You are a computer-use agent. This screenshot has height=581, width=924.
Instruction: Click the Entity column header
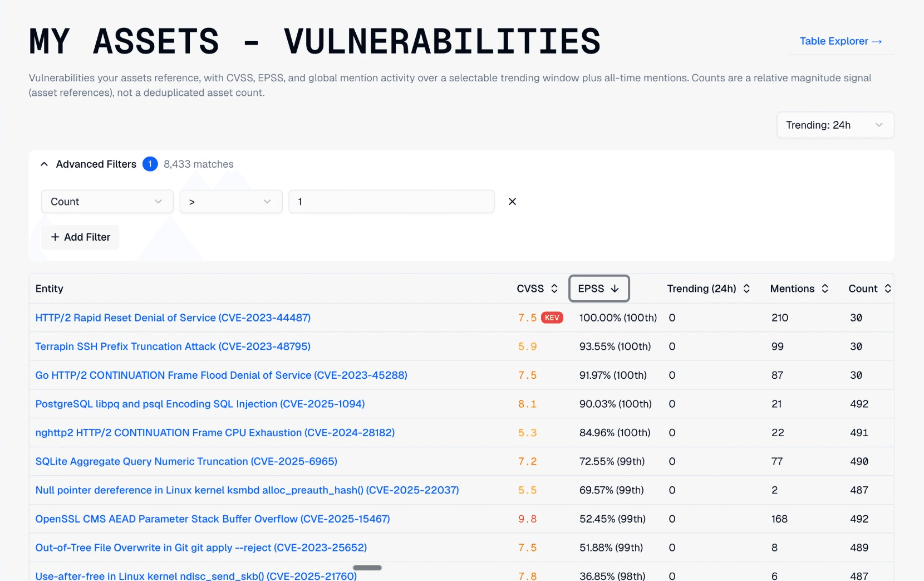[50, 289]
